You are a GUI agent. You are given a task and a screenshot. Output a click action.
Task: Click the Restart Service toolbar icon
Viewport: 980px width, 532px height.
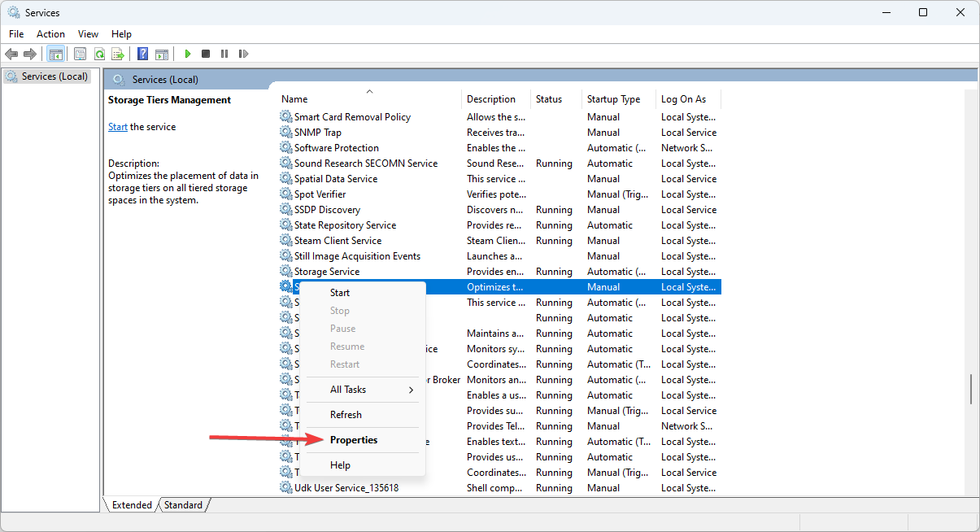click(243, 54)
